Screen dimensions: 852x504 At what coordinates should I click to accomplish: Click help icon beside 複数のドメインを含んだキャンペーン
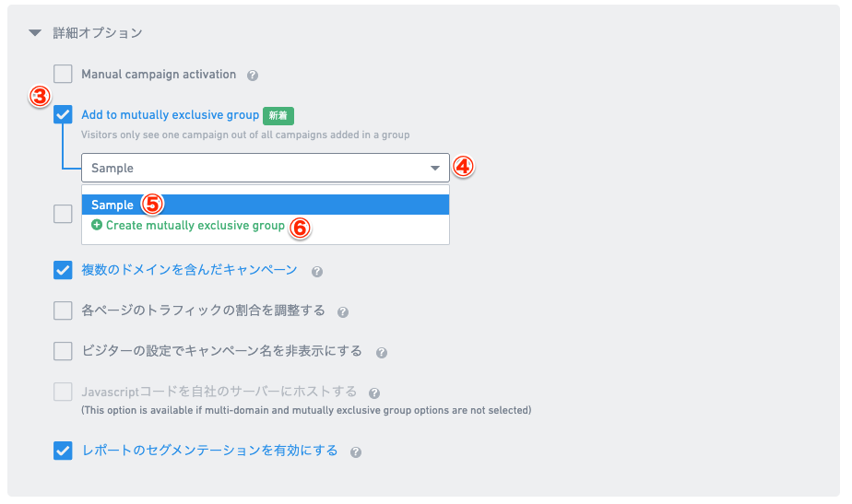pos(317,272)
